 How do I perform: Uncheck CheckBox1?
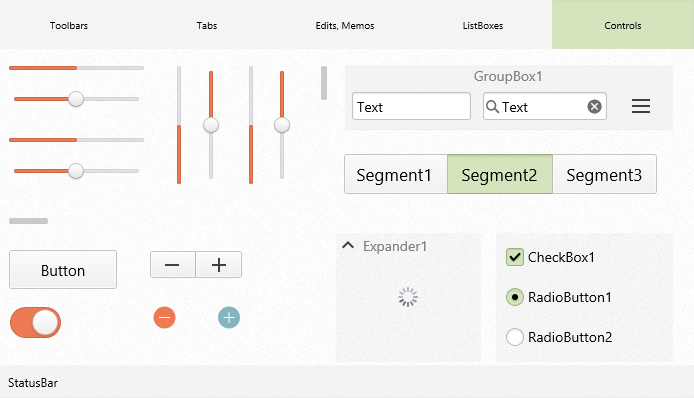[515, 257]
